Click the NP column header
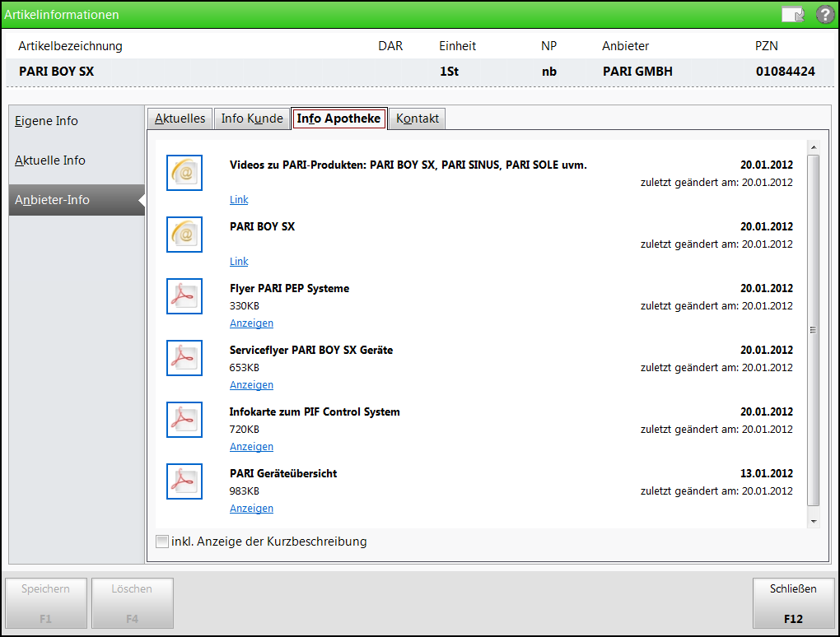The height and width of the screenshot is (637, 840). pyautogui.click(x=549, y=46)
